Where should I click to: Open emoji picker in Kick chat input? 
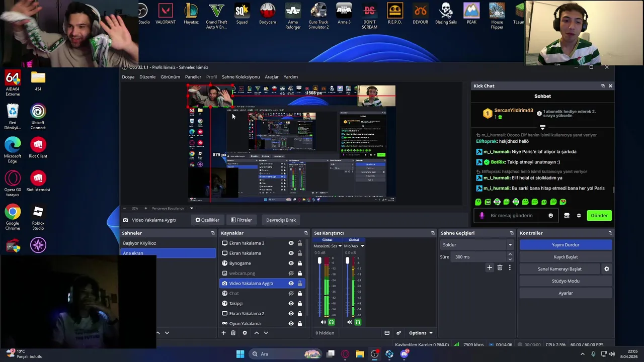point(550,216)
